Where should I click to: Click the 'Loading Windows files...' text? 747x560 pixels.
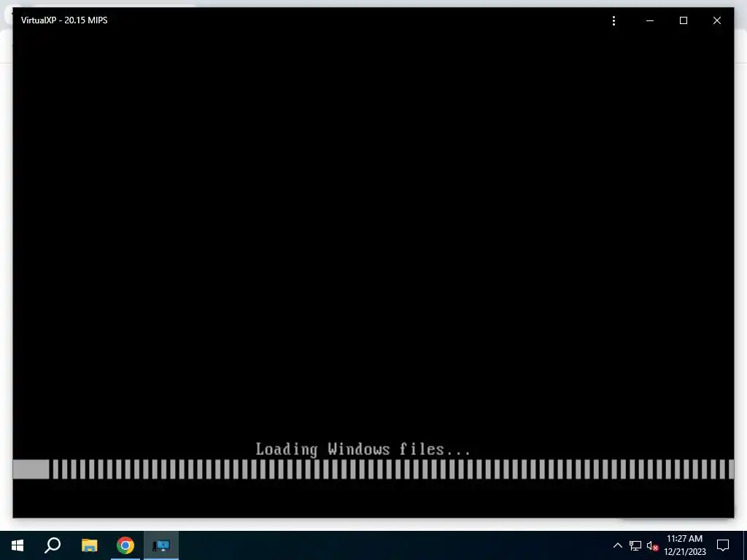[363, 449]
